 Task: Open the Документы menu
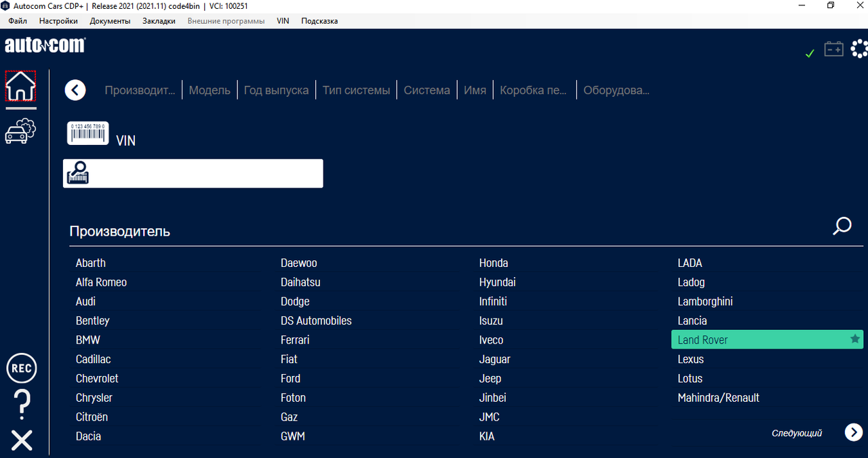[110, 21]
